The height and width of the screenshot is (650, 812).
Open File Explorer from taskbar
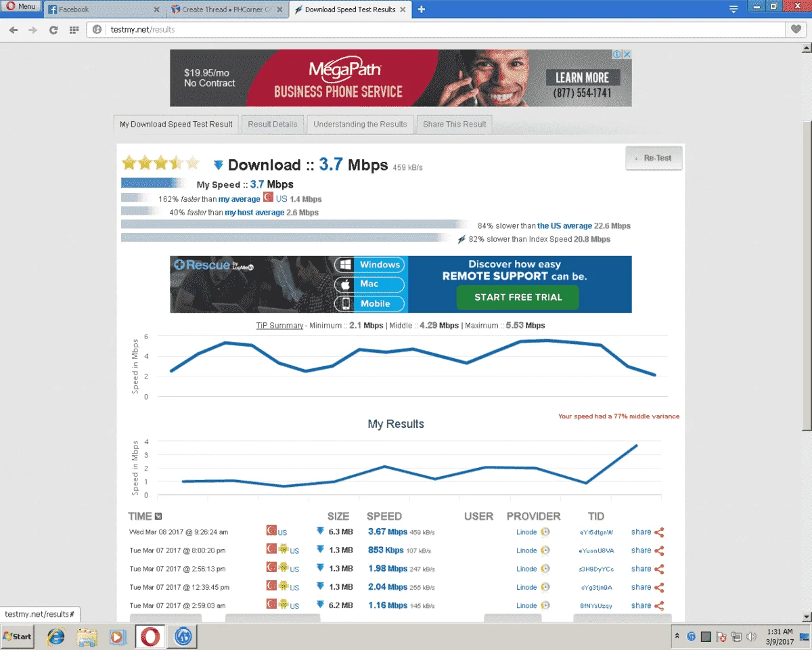coord(87,636)
